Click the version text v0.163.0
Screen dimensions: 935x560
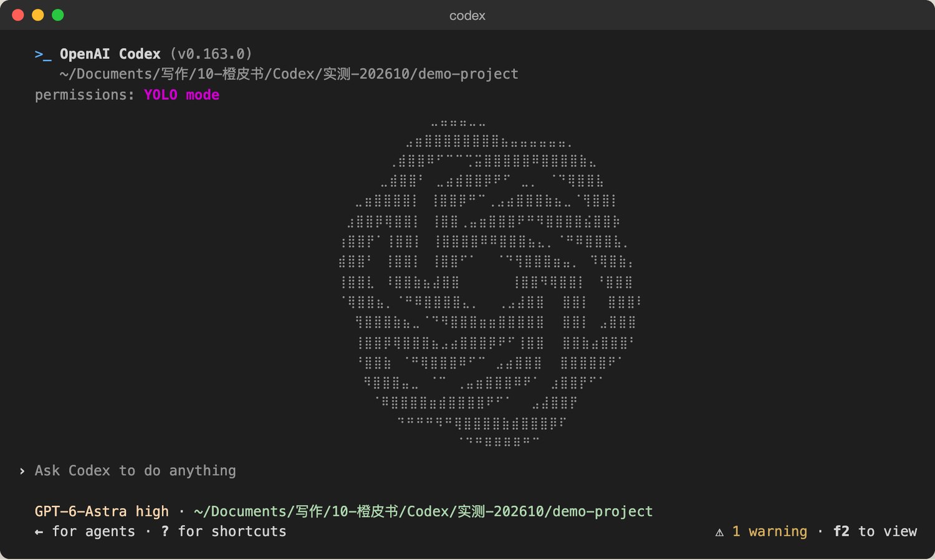click(x=211, y=54)
